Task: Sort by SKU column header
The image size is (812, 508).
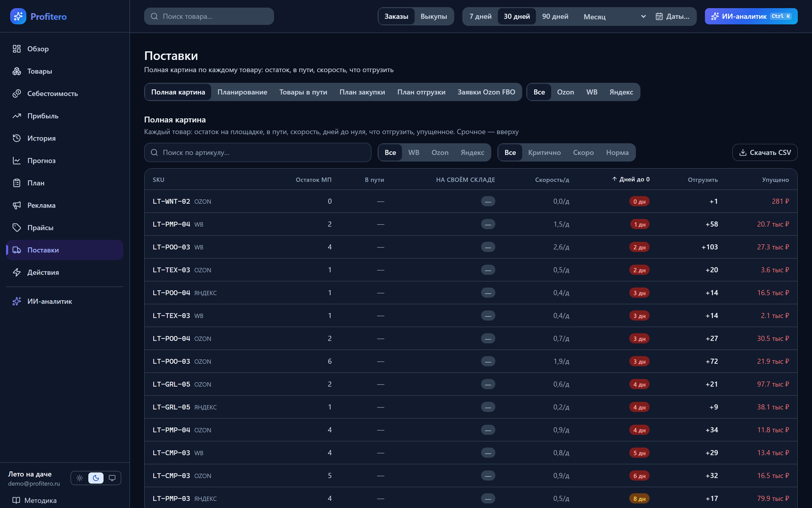Action: [158, 180]
